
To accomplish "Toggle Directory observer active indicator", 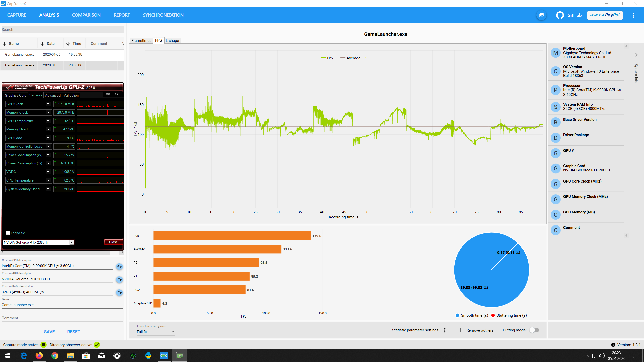I will [97, 345].
